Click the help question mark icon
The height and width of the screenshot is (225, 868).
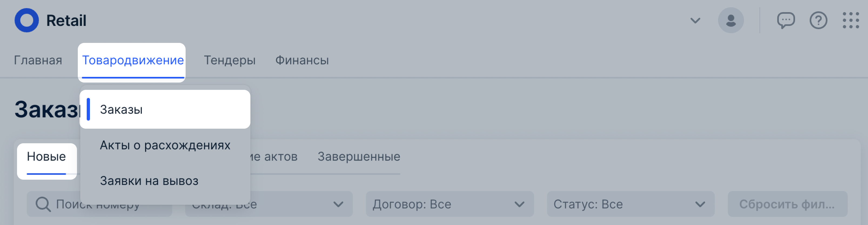818,21
